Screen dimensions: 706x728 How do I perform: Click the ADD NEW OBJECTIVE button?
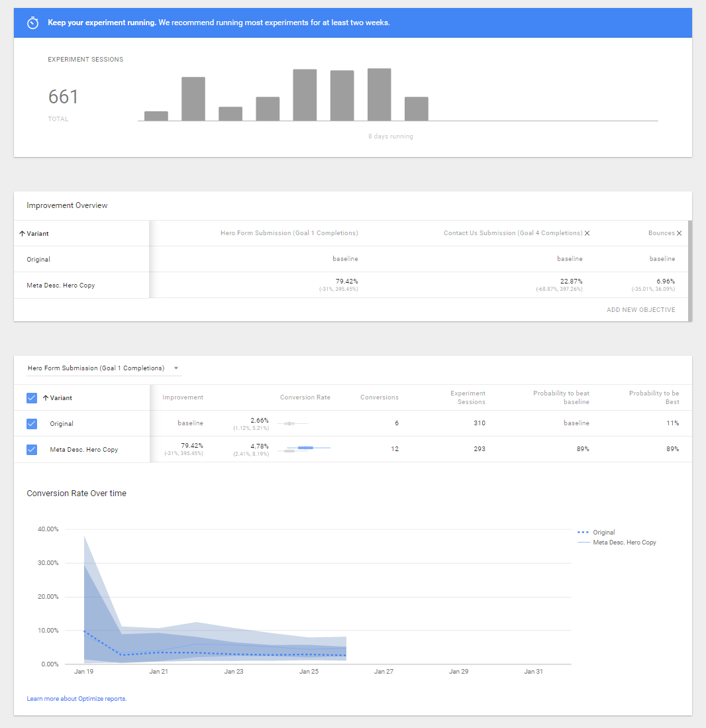pos(640,310)
